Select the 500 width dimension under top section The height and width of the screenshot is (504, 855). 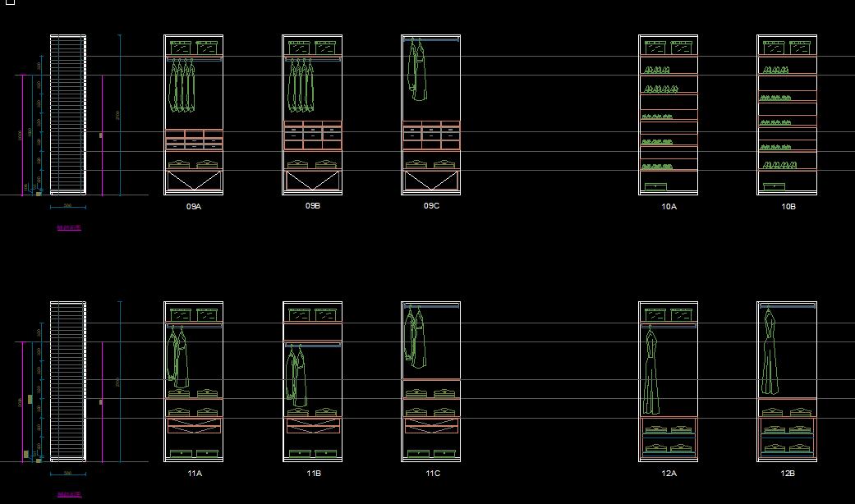click(x=68, y=206)
